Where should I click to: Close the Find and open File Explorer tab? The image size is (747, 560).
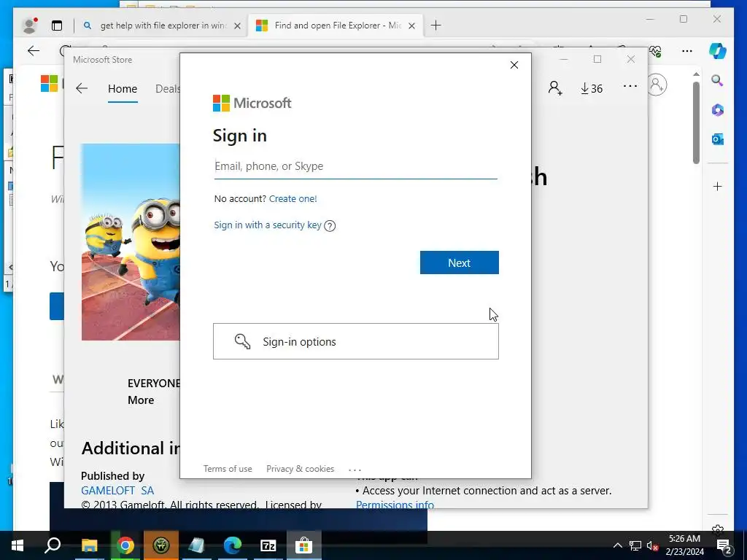pyautogui.click(x=412, y=26)
